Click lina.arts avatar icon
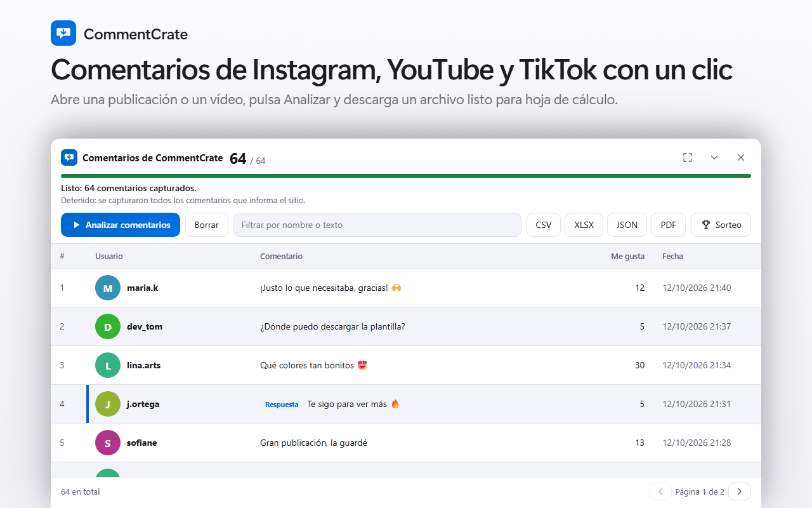The image size is (812, 508). 108,365
